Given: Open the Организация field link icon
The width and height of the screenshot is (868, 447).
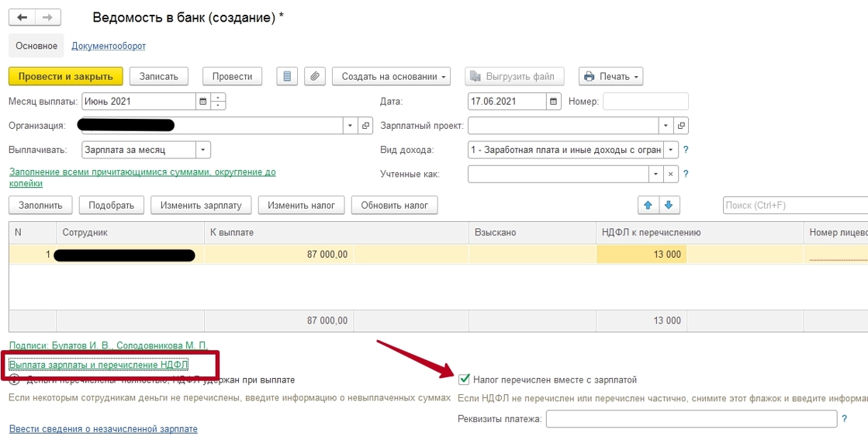Looking at the screenshot, I should tap(365, 126).
